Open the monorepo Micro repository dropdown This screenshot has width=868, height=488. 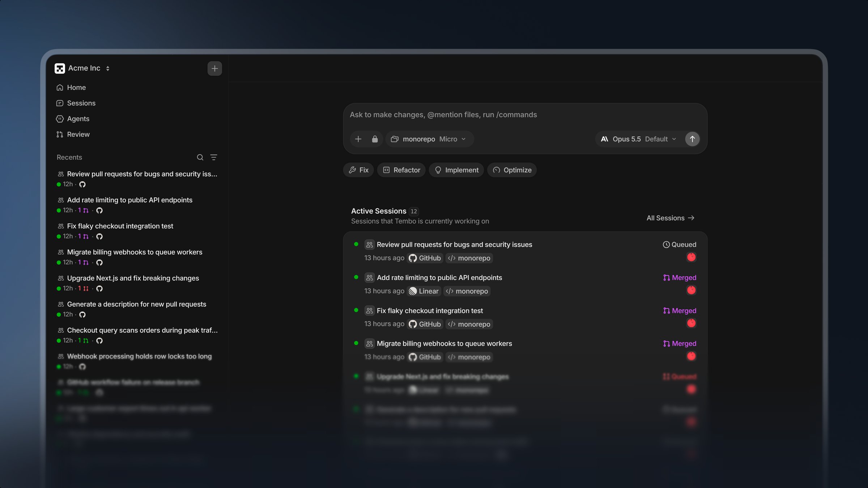point(429,139)
